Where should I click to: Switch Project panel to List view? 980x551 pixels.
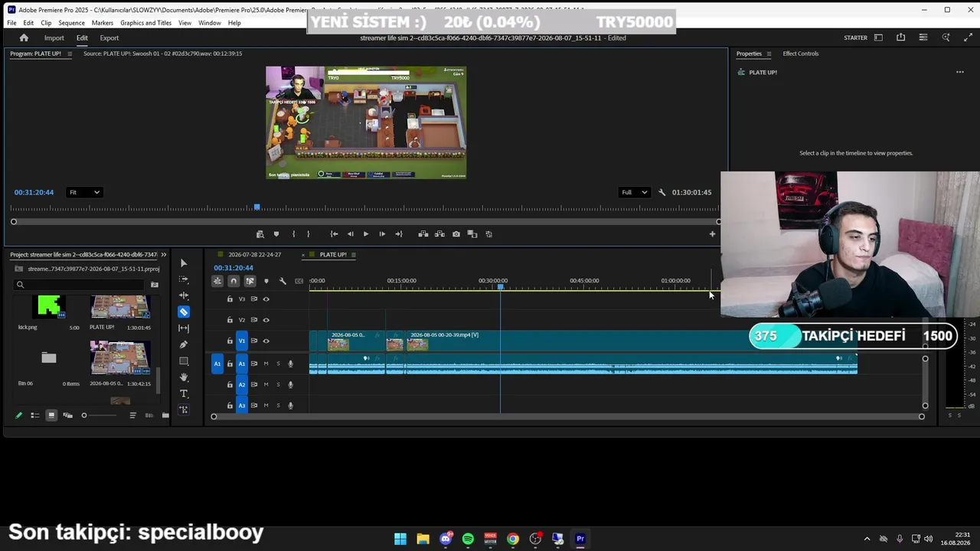pyautogui.click(x=34, y=416)
